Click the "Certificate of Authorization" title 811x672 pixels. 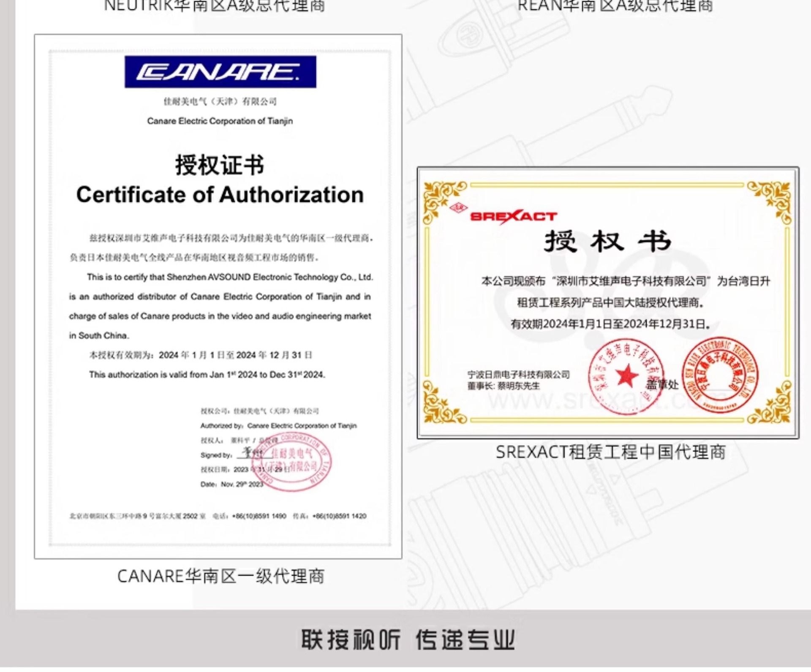tap(220, 195)
